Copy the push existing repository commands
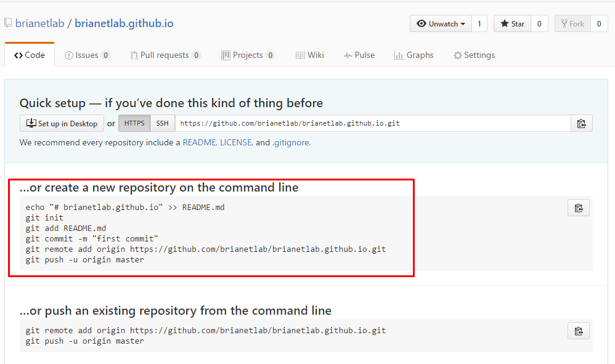 [579, 331]
